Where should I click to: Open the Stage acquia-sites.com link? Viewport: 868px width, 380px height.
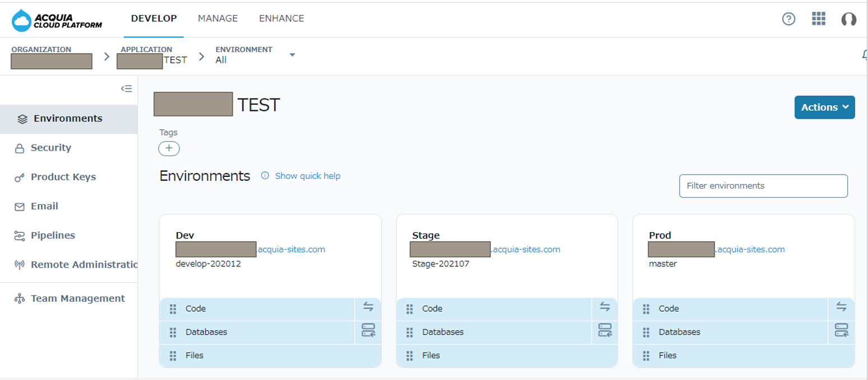click(526, 249)
